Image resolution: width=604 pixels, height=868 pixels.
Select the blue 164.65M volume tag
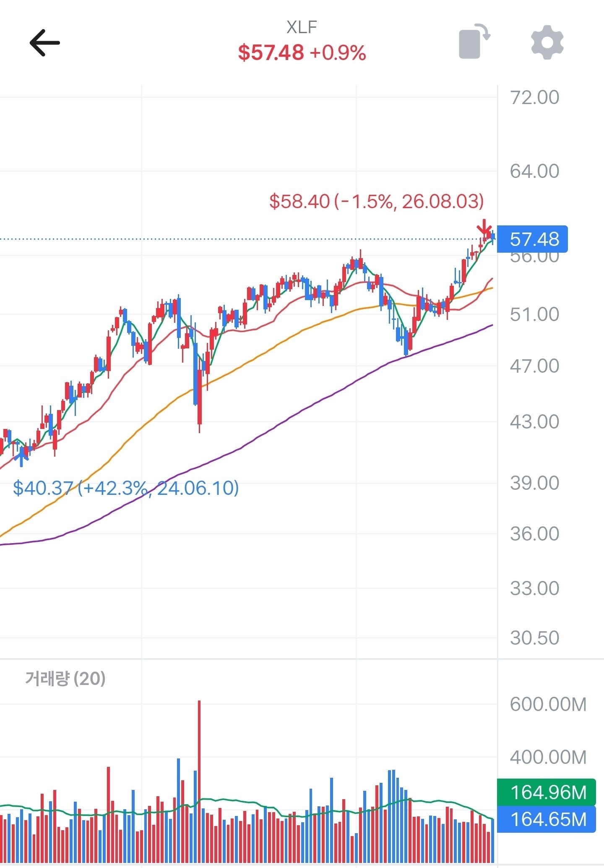click(x=547, y=819)
